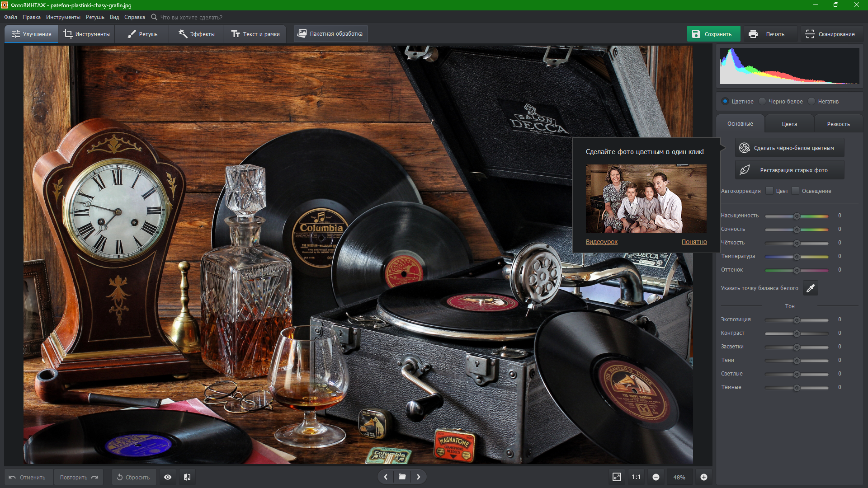Viewport: 868px width, 488px height.
Task: Click the fit-to-screen icon
Action: tap(617, 477)
